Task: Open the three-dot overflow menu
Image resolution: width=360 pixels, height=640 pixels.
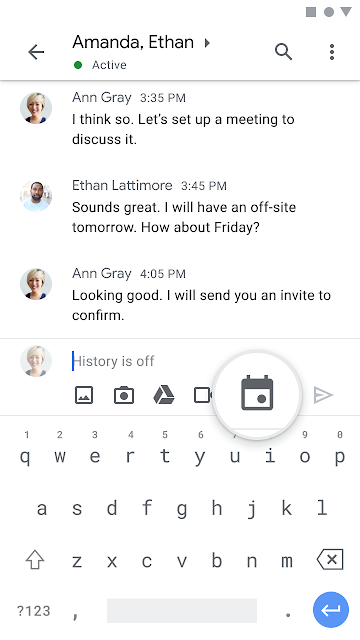Action: pyautogui.click(x=332, y=52)
